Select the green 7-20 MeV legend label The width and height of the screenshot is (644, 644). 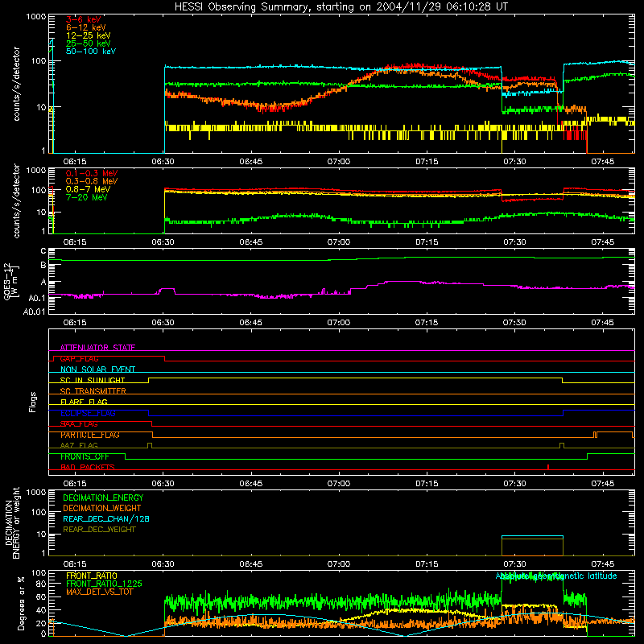87,197
